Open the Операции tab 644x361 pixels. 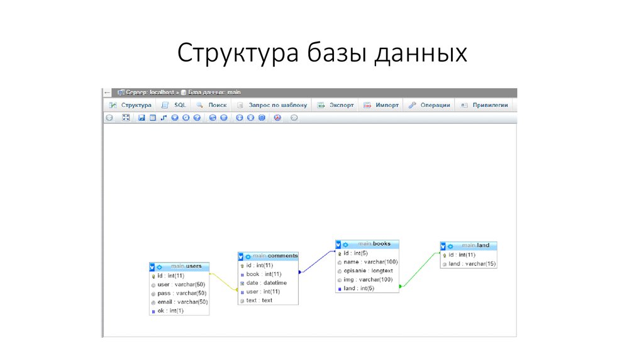coord(429,105)
